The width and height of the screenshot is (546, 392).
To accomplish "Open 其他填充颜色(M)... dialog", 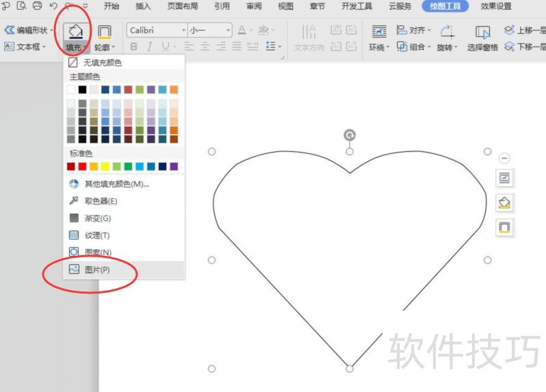I will tap(124, 184).
